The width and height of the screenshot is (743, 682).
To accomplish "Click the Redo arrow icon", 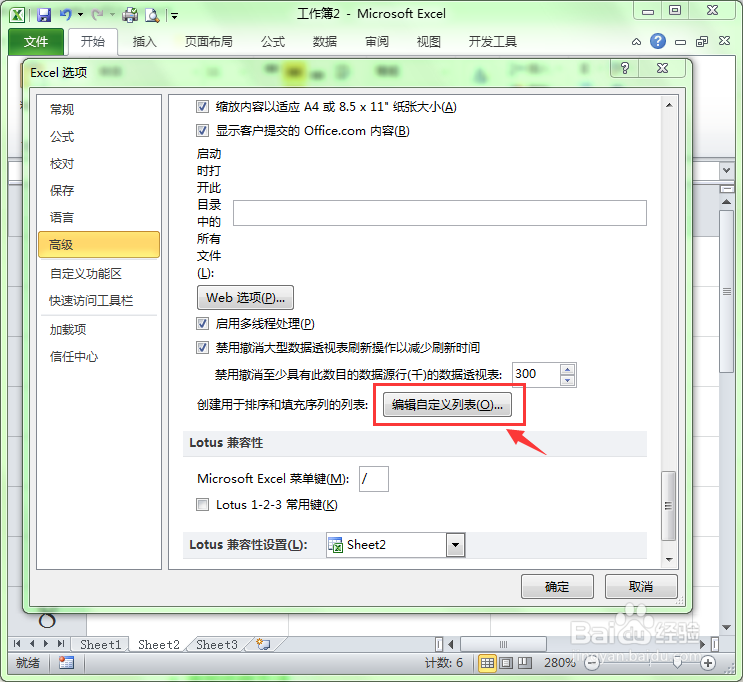I will [98, 15].
